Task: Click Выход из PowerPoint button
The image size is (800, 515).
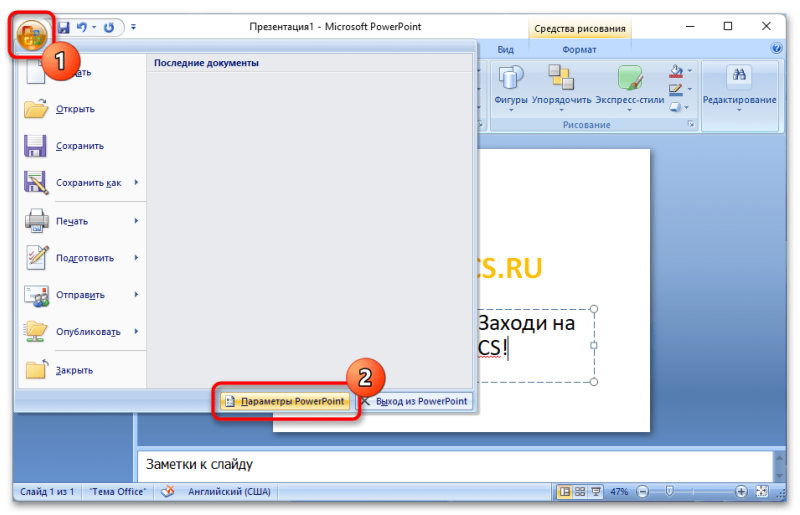Action: pos(415,401)
